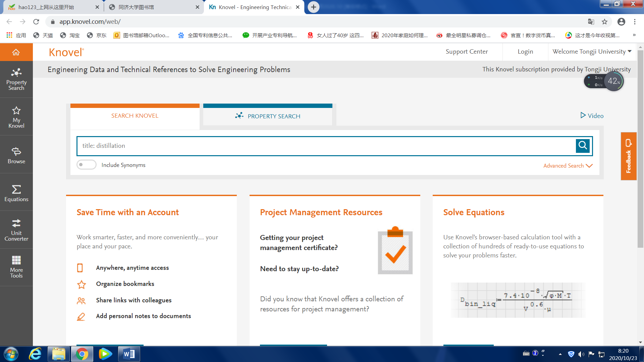Screen dimensions: 644x362
Task: Close the hao123 browser tab
Action: tap(97, 7)
